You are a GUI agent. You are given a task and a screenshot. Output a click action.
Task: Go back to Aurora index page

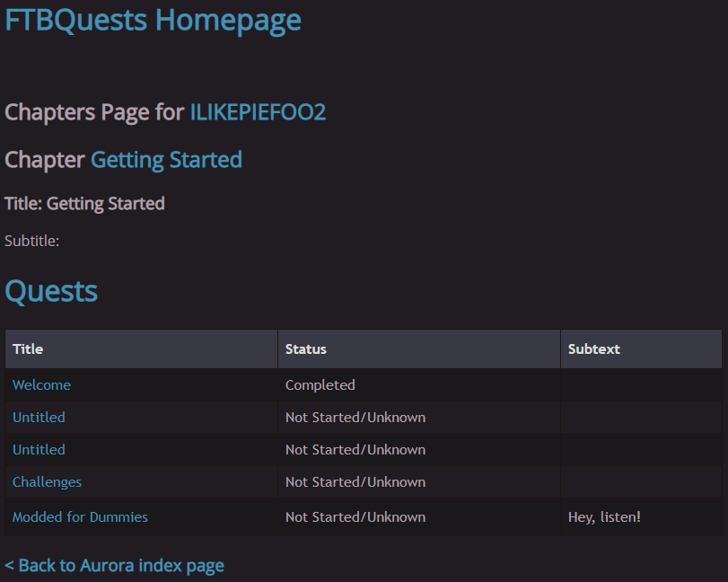click(114, 565)
